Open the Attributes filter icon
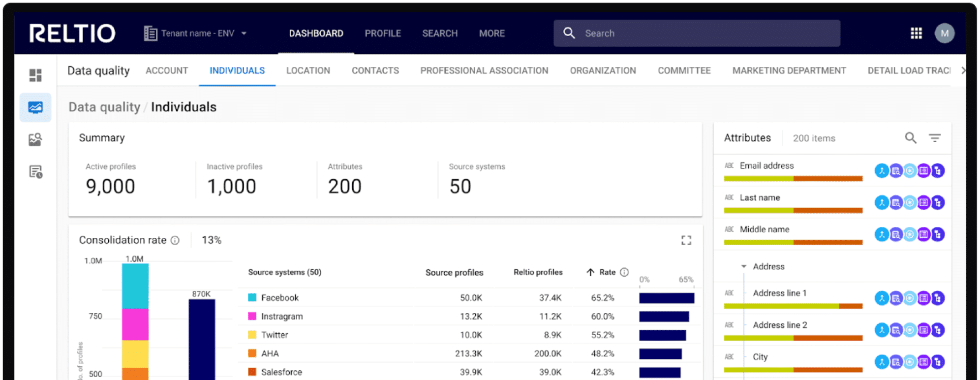Viewport: 980px width, 380px height. 934,138
